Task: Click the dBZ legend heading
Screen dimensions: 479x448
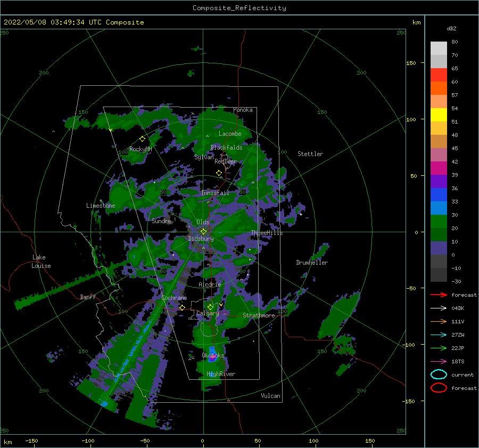Action: coord(451,28)
